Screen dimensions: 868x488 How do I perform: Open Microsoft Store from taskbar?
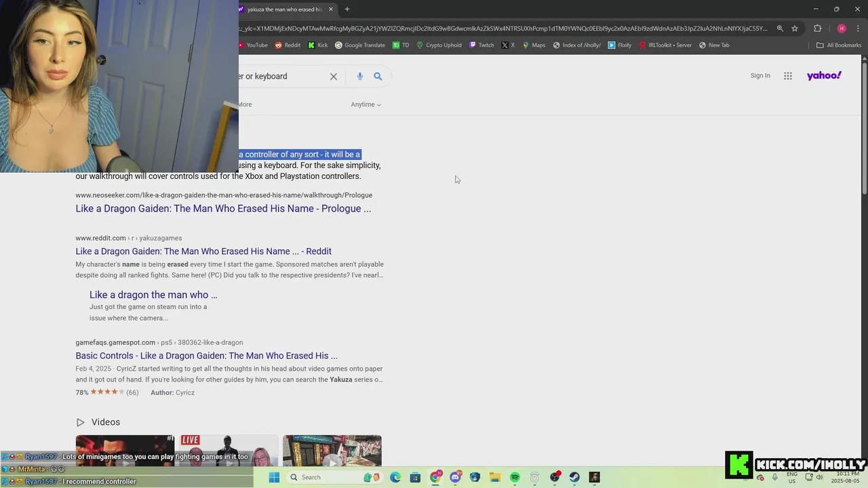pos(415,477)
